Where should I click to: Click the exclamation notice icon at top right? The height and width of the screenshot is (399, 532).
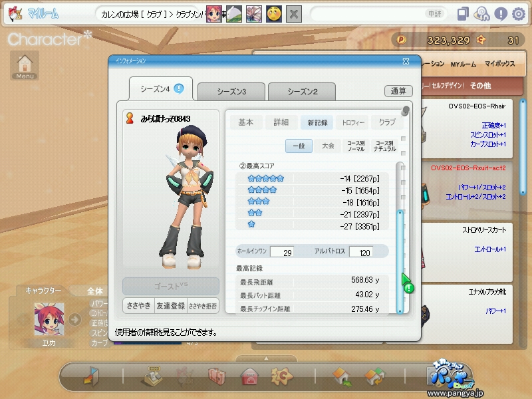pos(501,14)
